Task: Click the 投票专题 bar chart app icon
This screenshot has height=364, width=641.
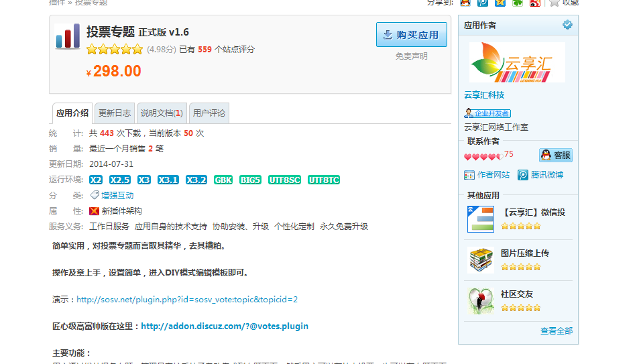Action: coord(68,36)
